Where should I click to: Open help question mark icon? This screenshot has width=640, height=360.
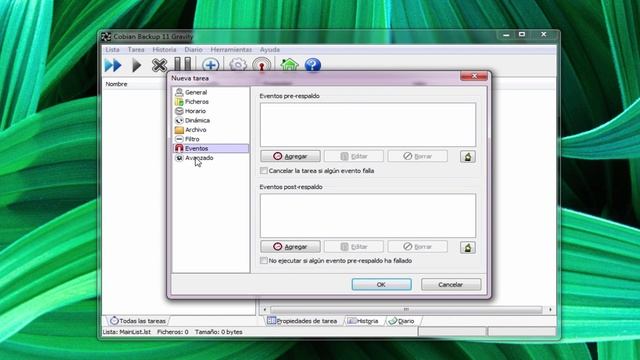pyautogui.click(x=313, y=65)
